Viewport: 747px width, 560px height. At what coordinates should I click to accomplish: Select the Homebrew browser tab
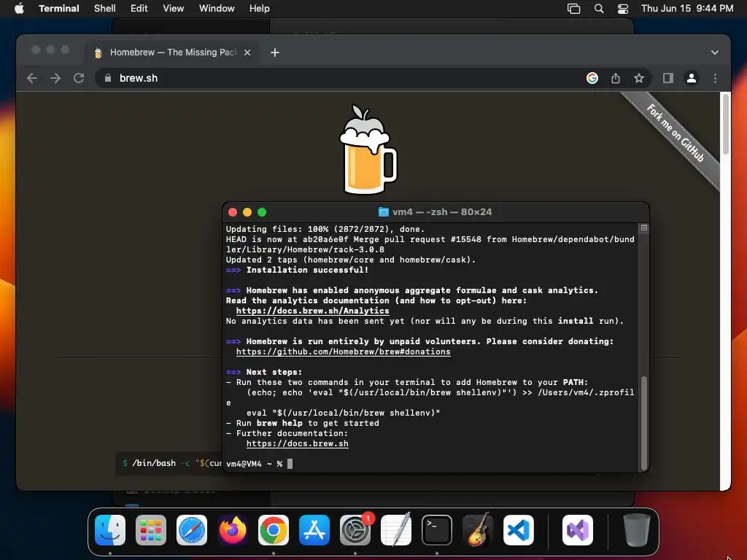172,52
